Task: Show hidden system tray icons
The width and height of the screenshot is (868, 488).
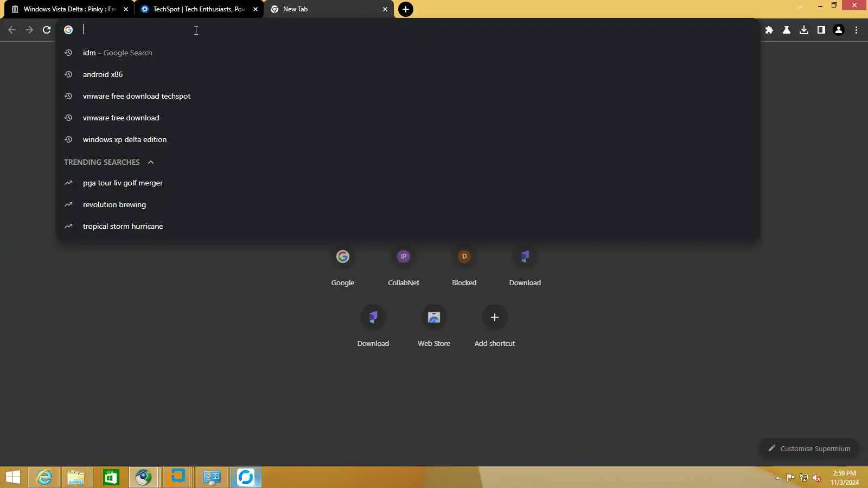Action: pos(777,478)
